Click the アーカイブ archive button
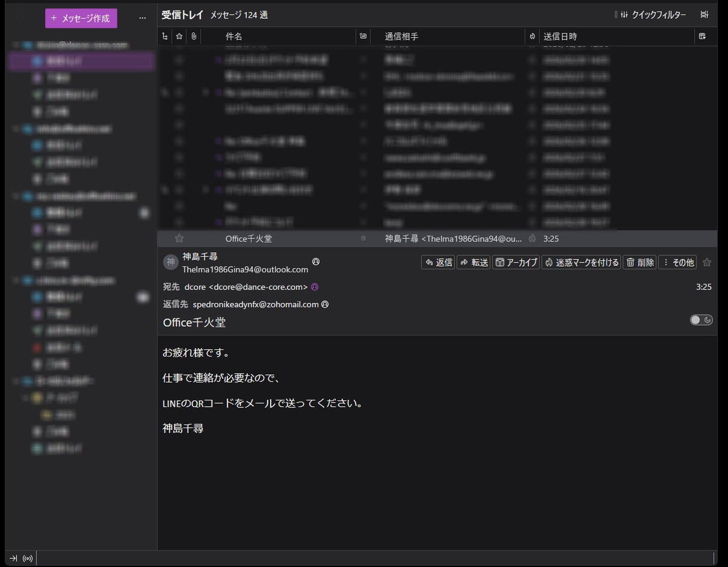Viewport: 728px width, 567px height. pos(516,263)
